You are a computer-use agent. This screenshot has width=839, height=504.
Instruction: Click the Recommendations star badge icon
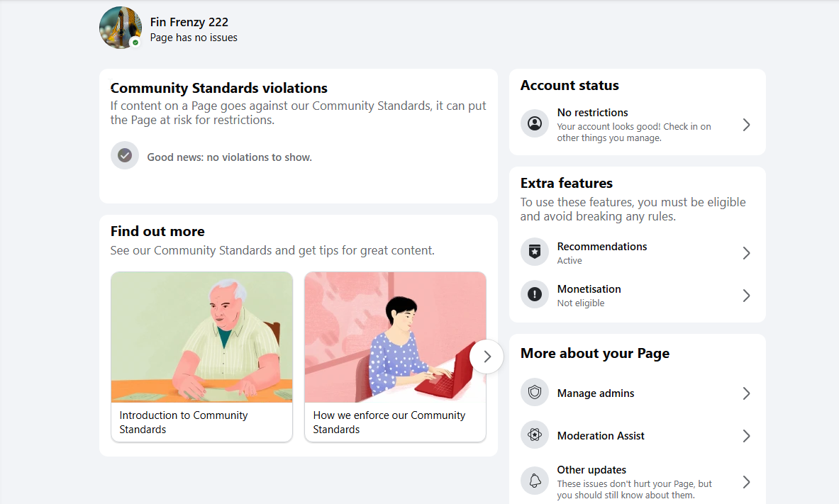tap(535, 252)
